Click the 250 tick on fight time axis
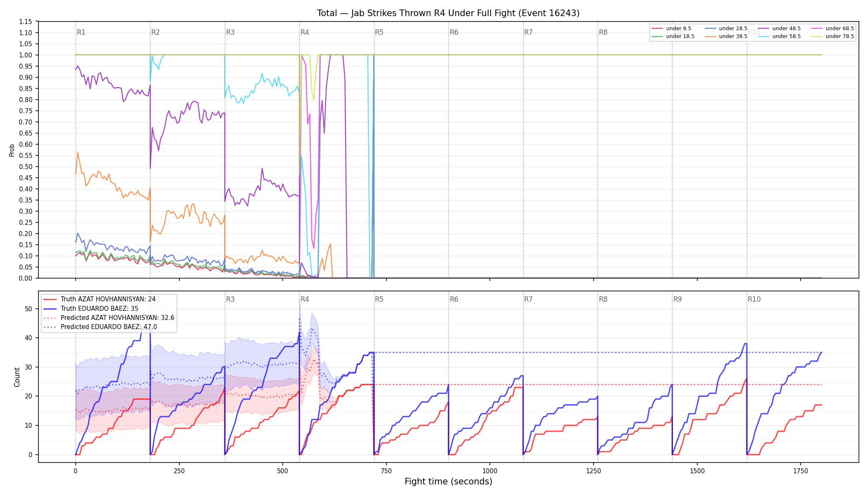 (179, 471)
